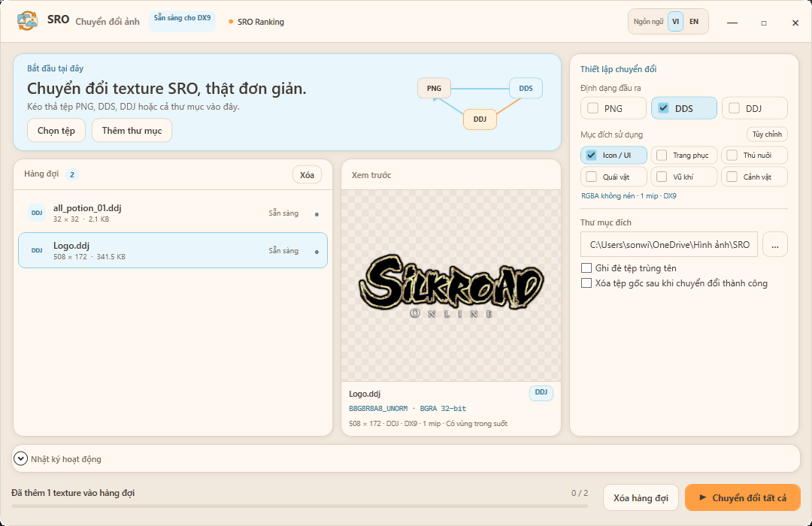Enable PNG output format
The width and height of the screenshot is (812, 526).
[x=614, y=108]
